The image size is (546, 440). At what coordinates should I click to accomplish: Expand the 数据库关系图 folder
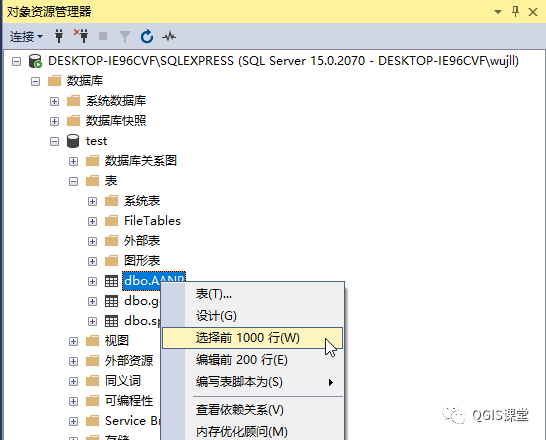tap(73, 162)
